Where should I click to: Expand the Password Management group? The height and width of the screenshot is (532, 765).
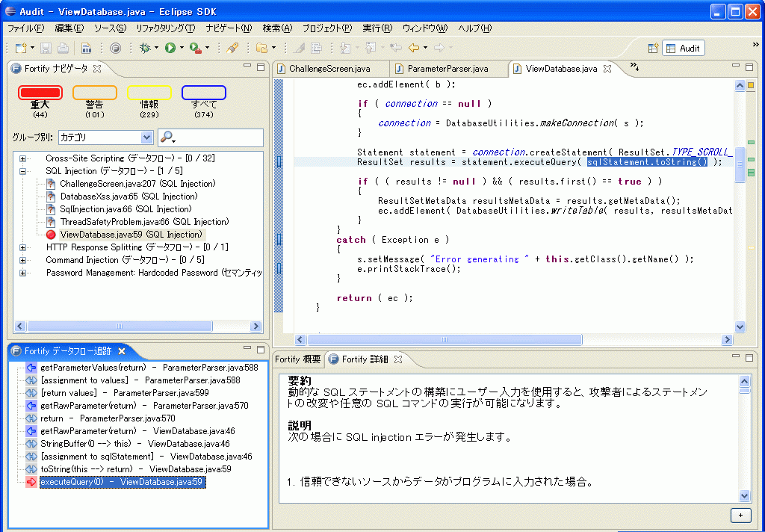point(22,273)
